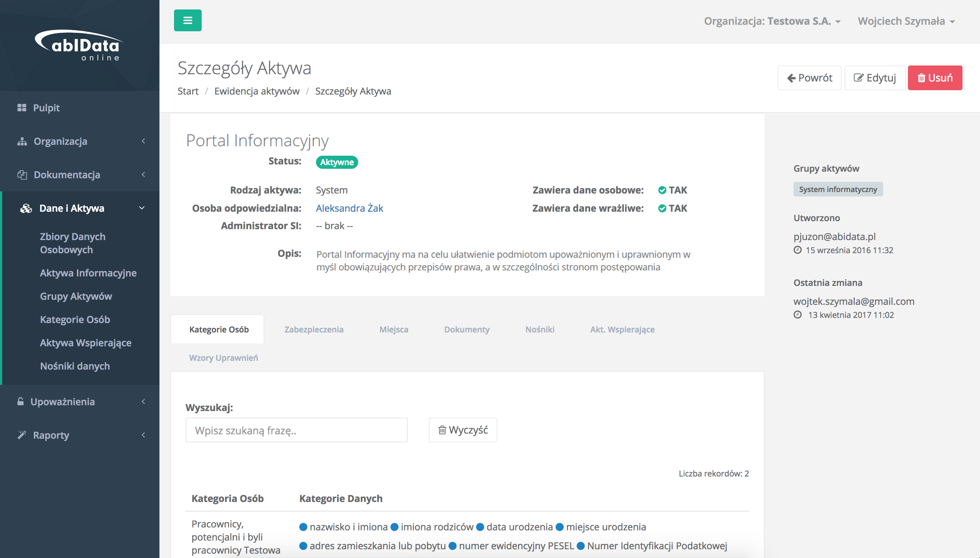Clear search with the Wyczyść button
The image size is (980, 558).
coord(463,430)
